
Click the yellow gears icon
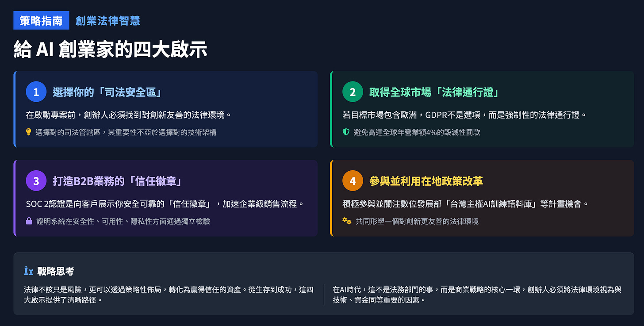tap(347, 221)
